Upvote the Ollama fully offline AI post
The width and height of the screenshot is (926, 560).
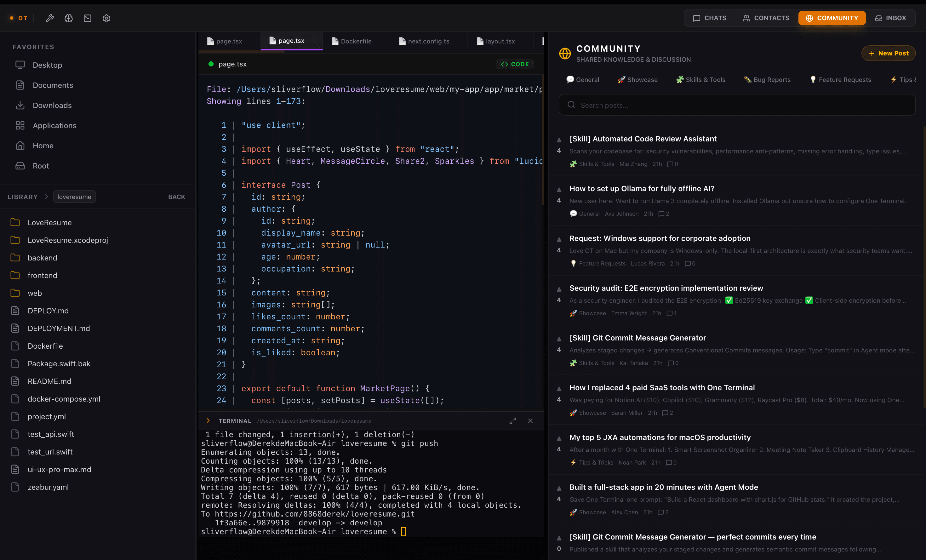click(x=559, y=189)
